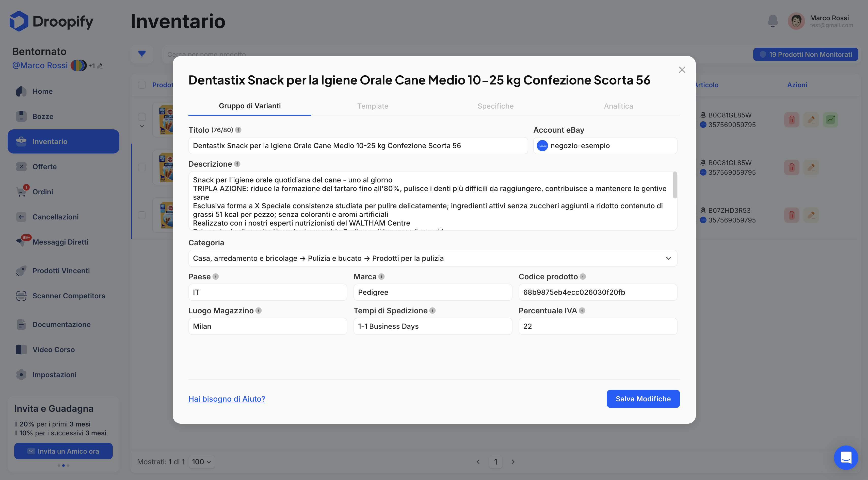This screenshot has width=868, height=480.
Task: Click the Percentuale IVA field showing 22
Action: point(598,327)
